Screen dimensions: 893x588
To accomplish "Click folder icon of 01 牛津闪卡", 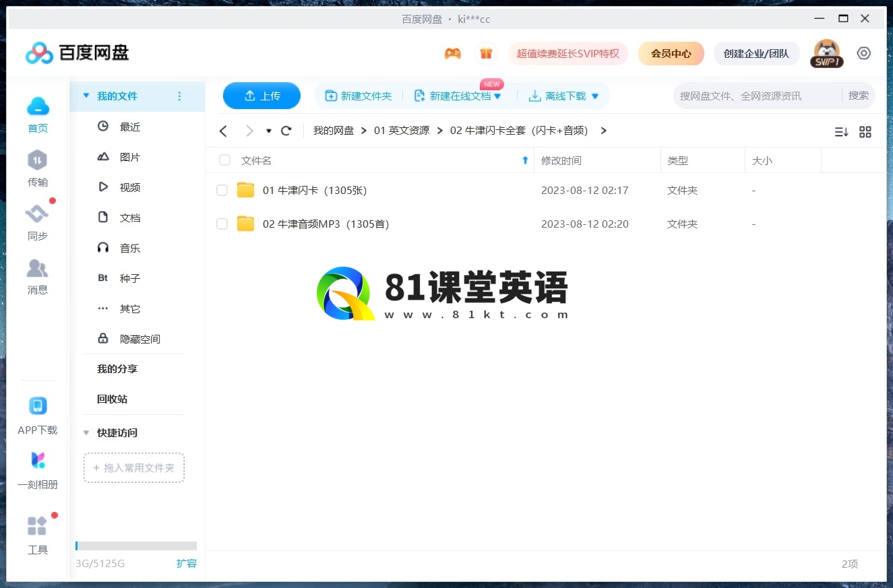I will click(246, 190).
